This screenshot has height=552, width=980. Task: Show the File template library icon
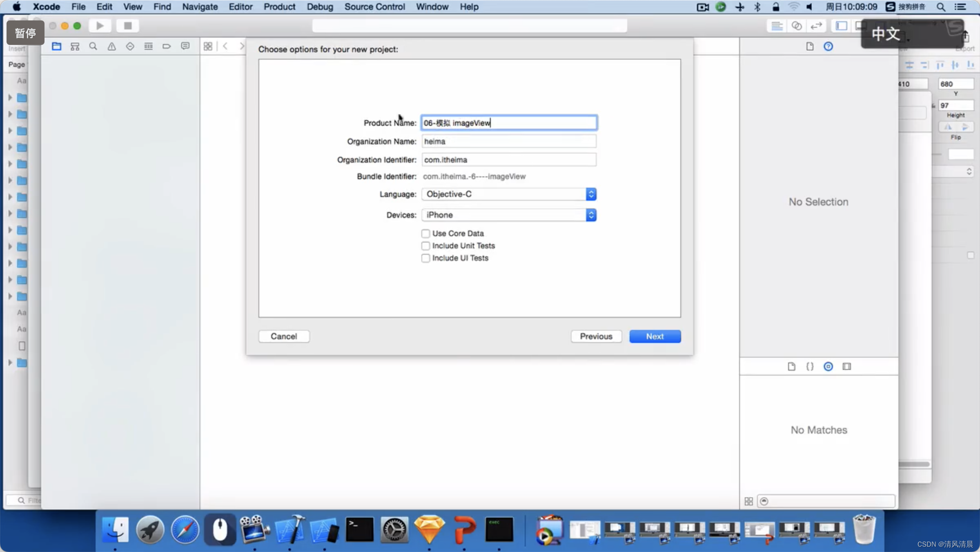tap(791, 366)
